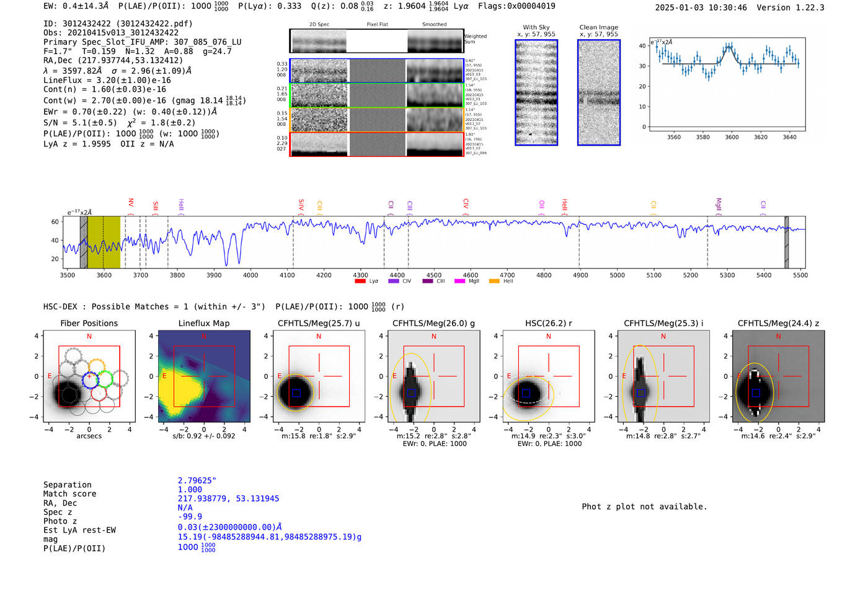Viewport: 868px width, 591px height.
Task: Click the dark purple CIII legend swatch
Action: click(428, 281)
